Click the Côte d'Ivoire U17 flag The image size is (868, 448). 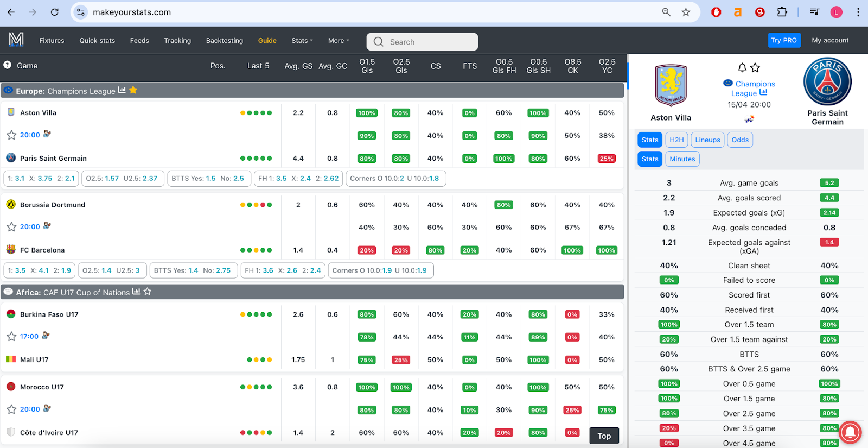coord(11,432)
